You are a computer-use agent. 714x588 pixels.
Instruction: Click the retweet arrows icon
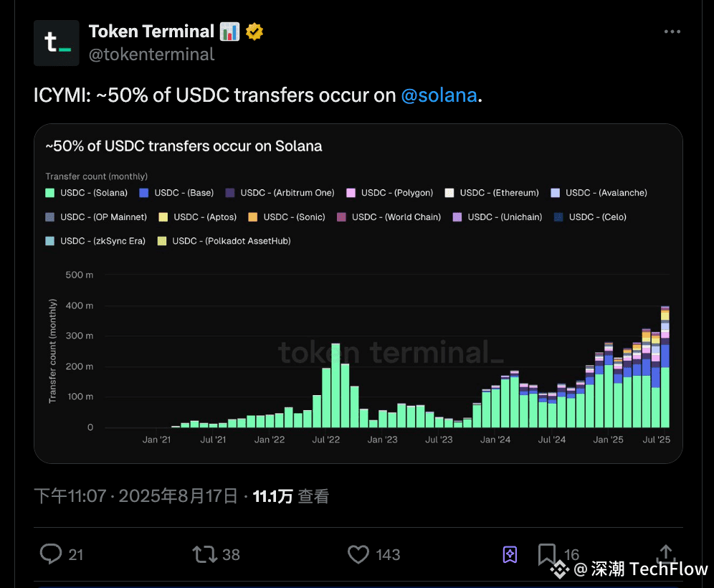tap(204, 554)
